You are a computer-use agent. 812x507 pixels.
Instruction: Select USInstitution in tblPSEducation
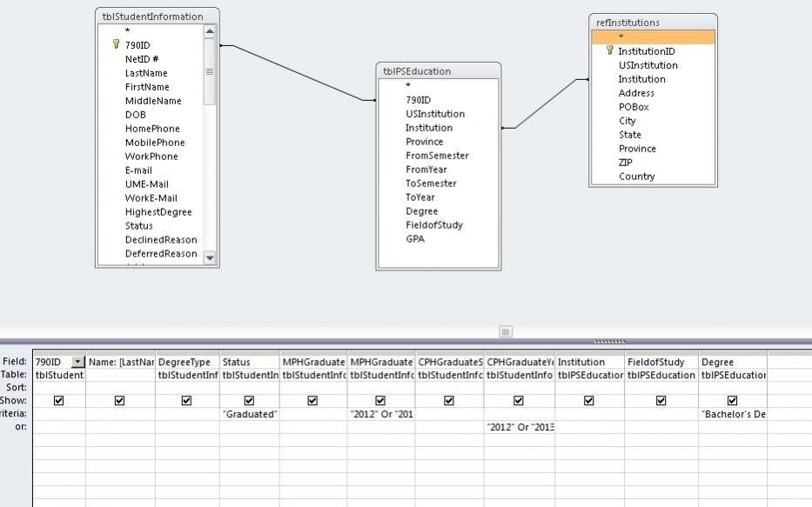435,114
